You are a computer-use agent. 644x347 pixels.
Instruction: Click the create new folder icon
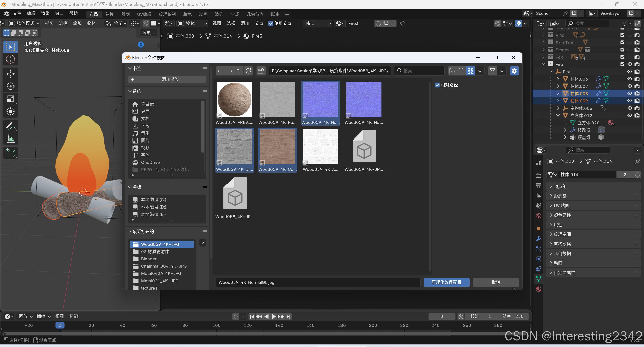[x=261, y=71]
